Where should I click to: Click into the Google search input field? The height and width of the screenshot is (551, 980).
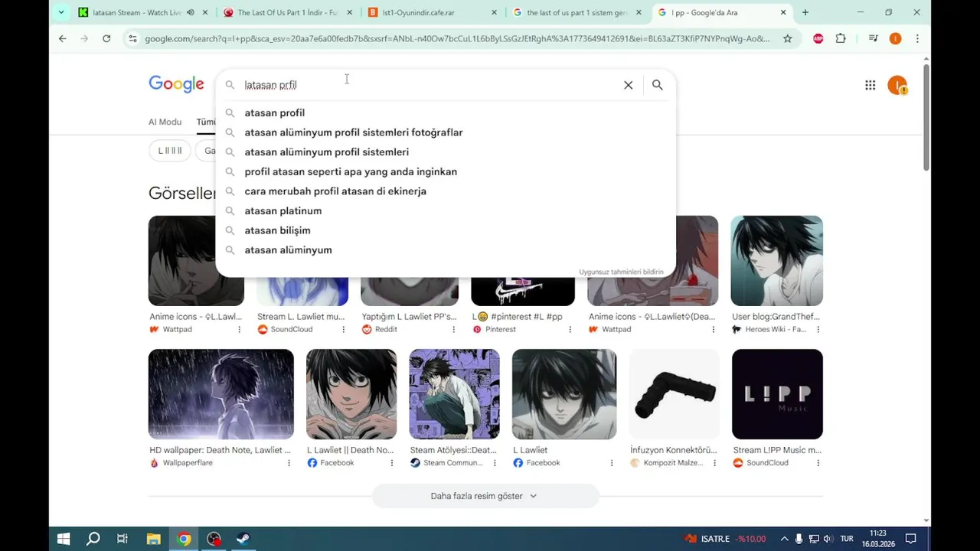tap(429, 85)
